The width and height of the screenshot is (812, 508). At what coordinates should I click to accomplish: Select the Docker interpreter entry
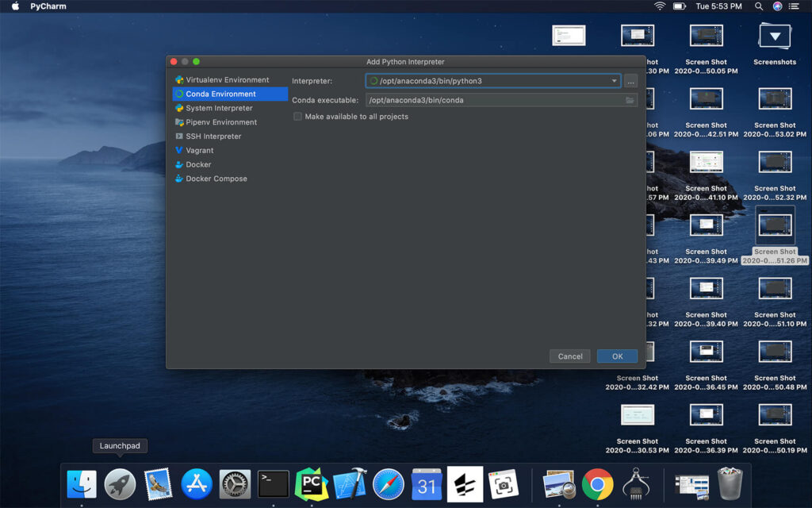click(230, 164)
